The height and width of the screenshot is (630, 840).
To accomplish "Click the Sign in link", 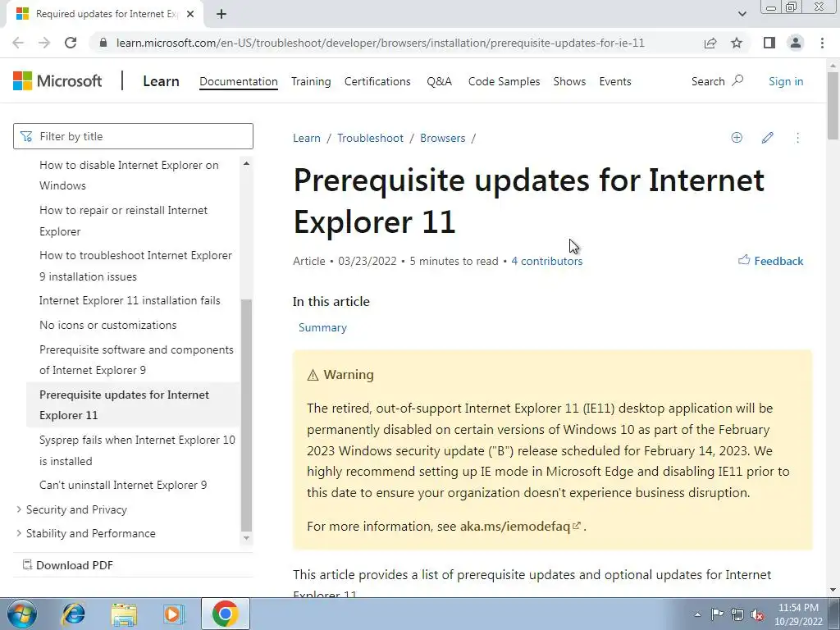I will [x=786, y=81].
